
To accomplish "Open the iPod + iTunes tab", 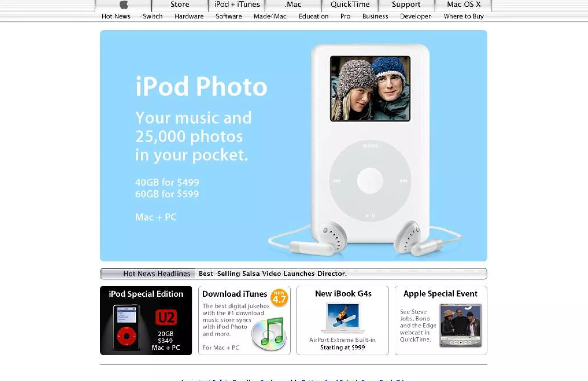I will 237,5.
